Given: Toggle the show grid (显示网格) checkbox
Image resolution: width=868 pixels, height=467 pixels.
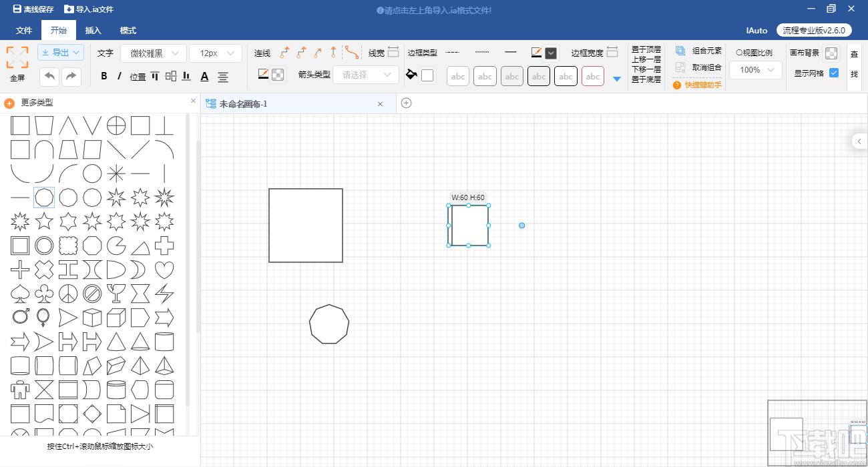Looking at the screenshot, I should click(x=834, y=73).
